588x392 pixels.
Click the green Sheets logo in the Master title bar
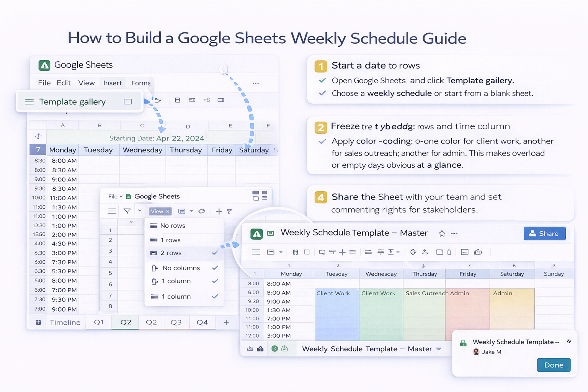click(x=256, y=234)
